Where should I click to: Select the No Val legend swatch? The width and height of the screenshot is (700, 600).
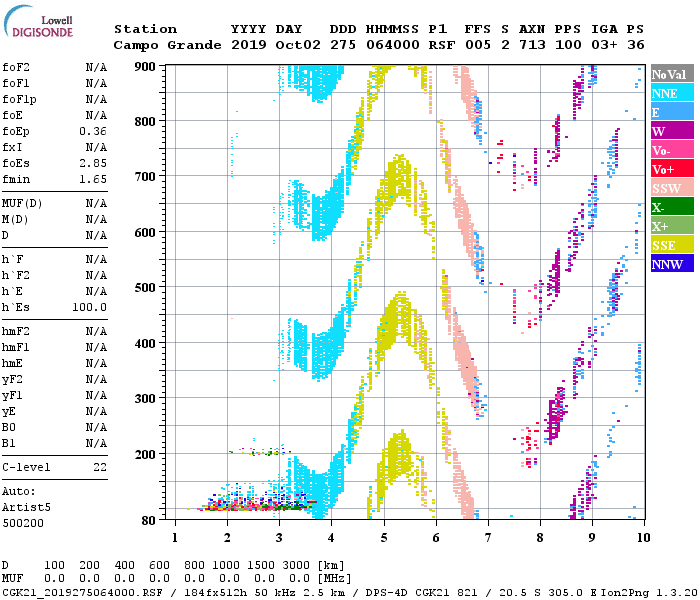(672, 74)
